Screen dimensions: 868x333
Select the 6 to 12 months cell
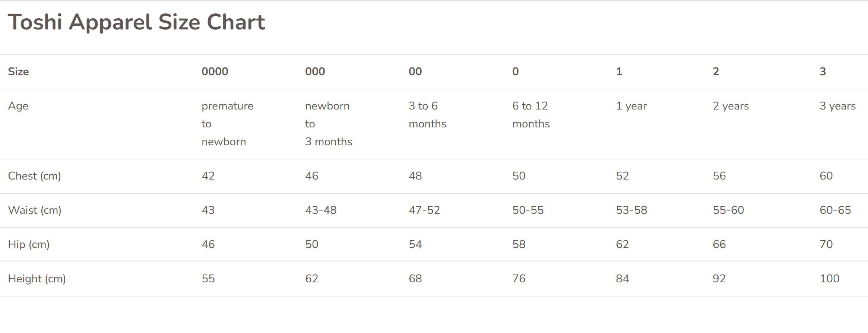tap(531, 115)
